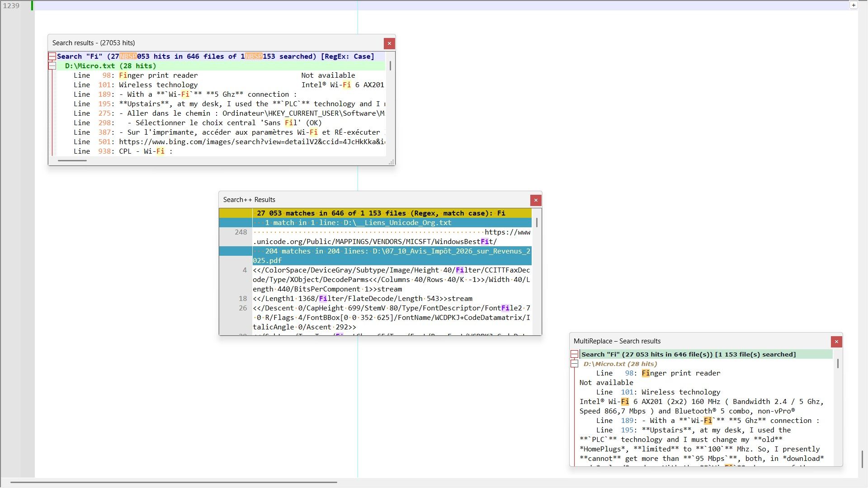
Task: Click line 248 unicode.org match in Search++ Results
Action: 392,237
